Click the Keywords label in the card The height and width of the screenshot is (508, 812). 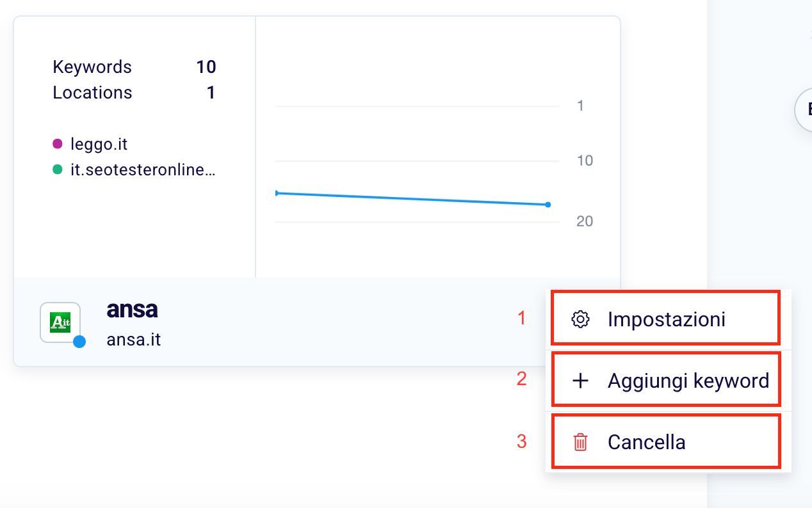92,67
